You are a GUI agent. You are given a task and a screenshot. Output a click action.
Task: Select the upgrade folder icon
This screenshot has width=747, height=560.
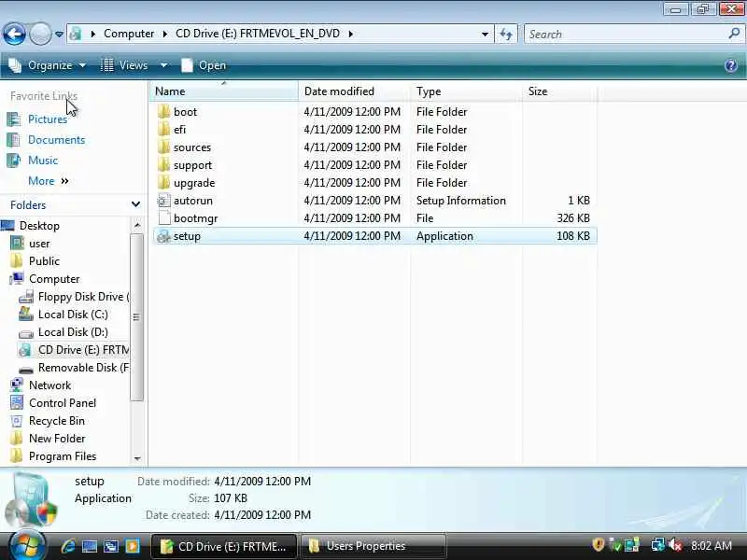pyautogui.click(x=164, y=183)
